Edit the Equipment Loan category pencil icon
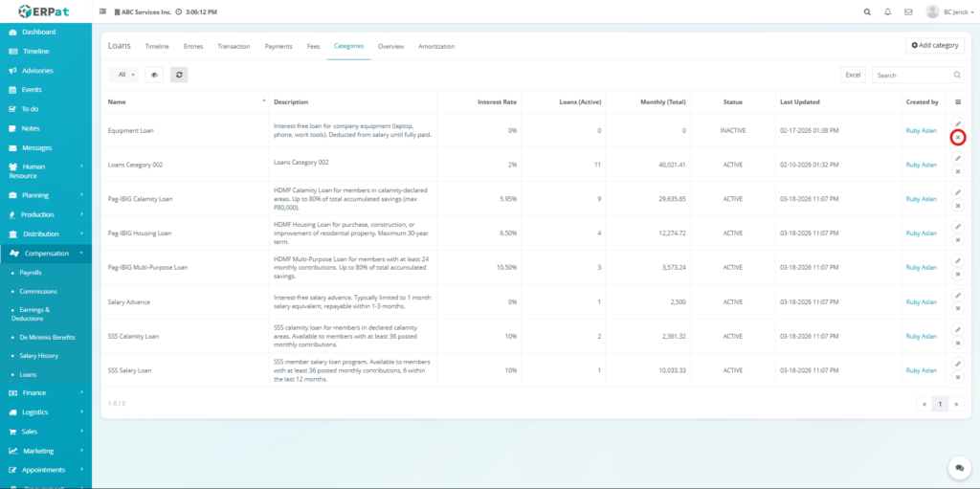 [958, 124]
